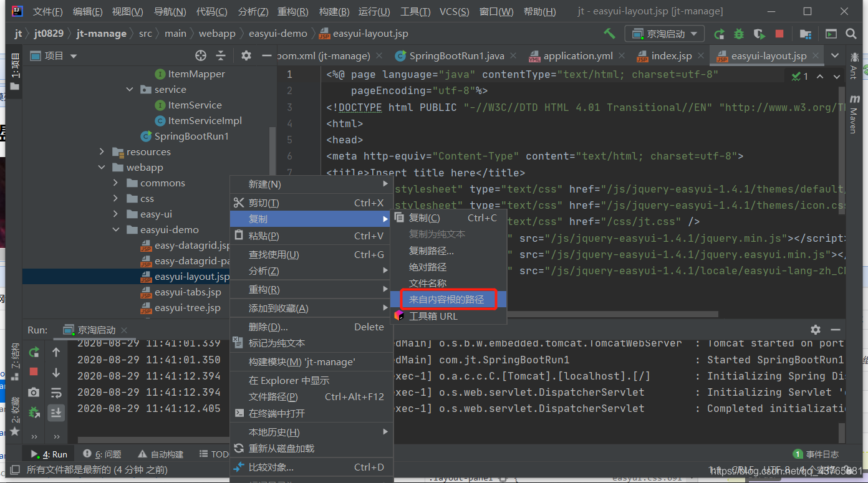Viewport: 868px width, 483px height.
Task: Open Run panel settings gear
Action: 815,330
